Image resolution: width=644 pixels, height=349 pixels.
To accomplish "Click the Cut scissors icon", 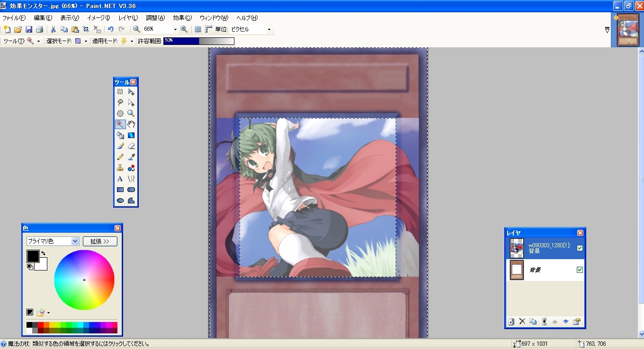I will point(54,29).
